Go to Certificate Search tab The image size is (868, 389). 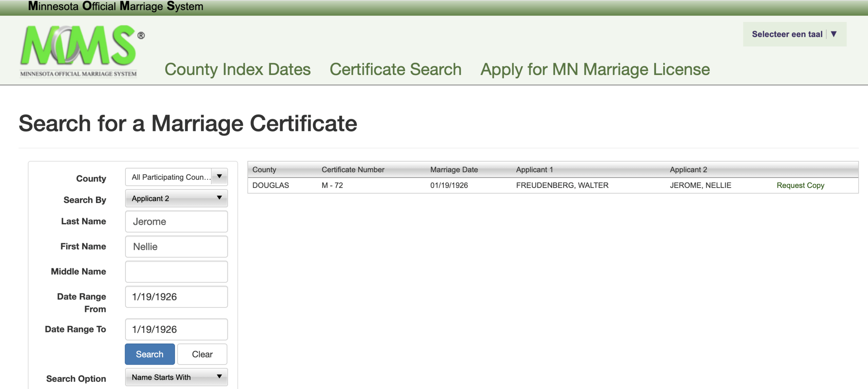(395, 70)
